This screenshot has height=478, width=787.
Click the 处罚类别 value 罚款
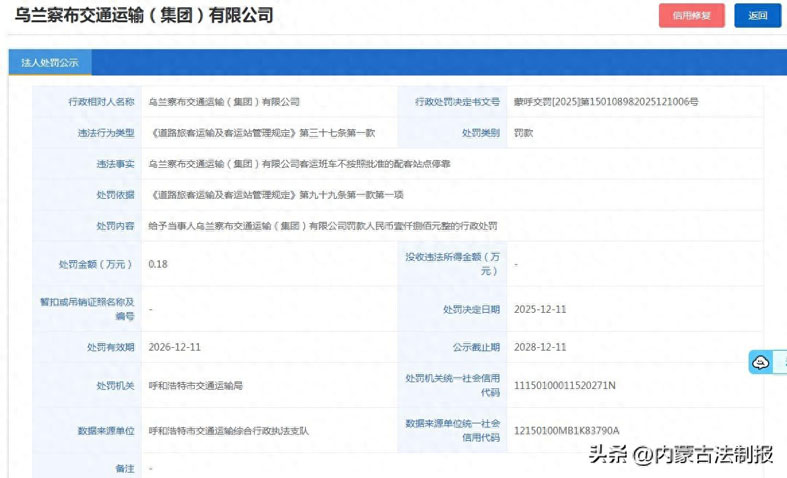pyautogui.click(x=524, y=132)
